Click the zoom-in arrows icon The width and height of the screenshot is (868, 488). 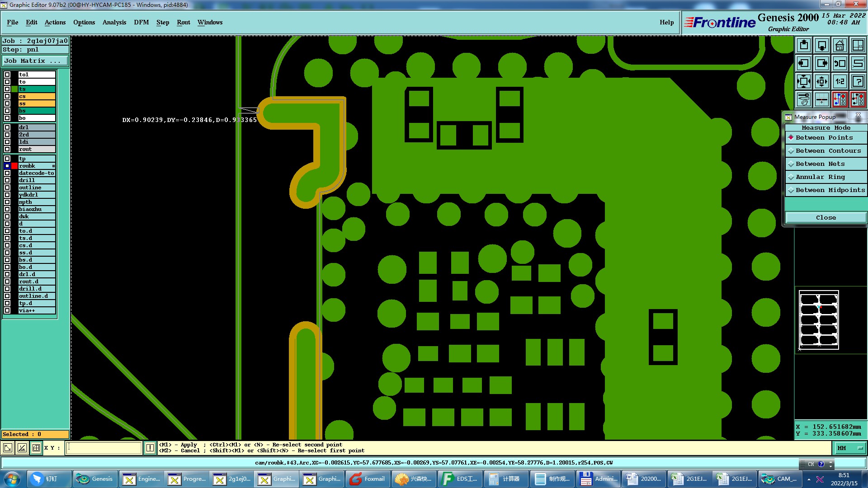(804, 81)
